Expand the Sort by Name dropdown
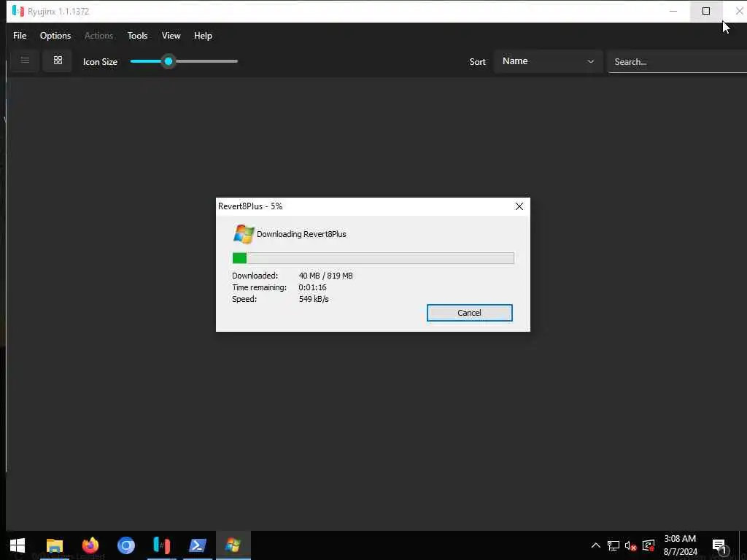The image size is (747, 560). tap(548, 61)
